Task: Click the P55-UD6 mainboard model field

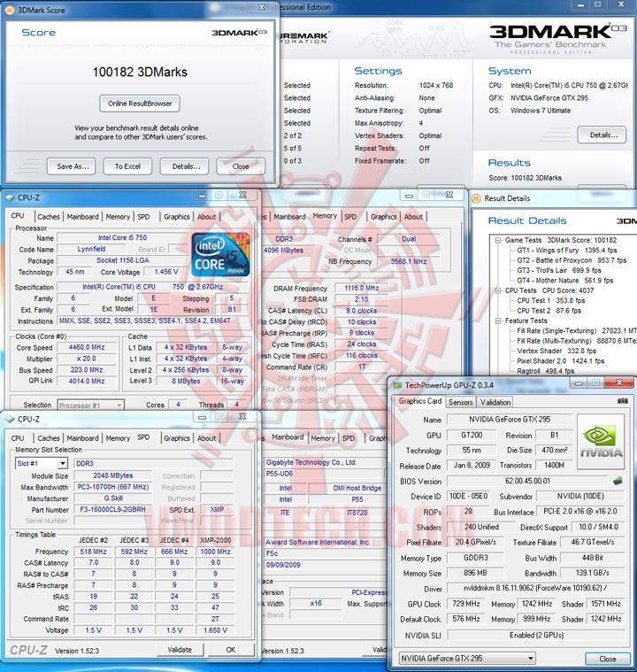Action: click(x=324, y=474)
